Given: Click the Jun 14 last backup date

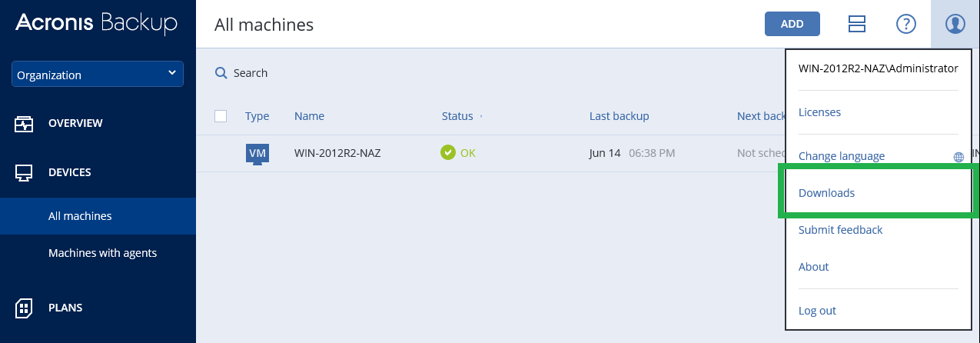Looking at the screenshot, I should pyautogui.click(x=605, y=153).
